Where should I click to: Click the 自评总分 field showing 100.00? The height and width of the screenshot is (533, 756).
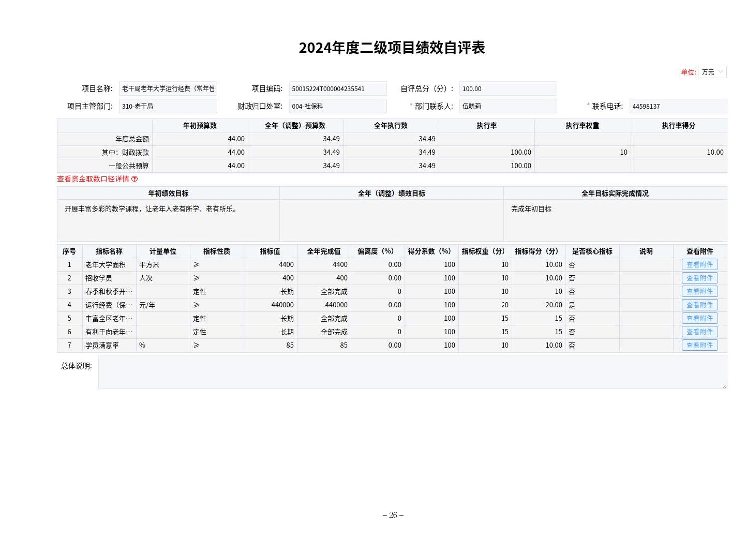coord(507,89)
